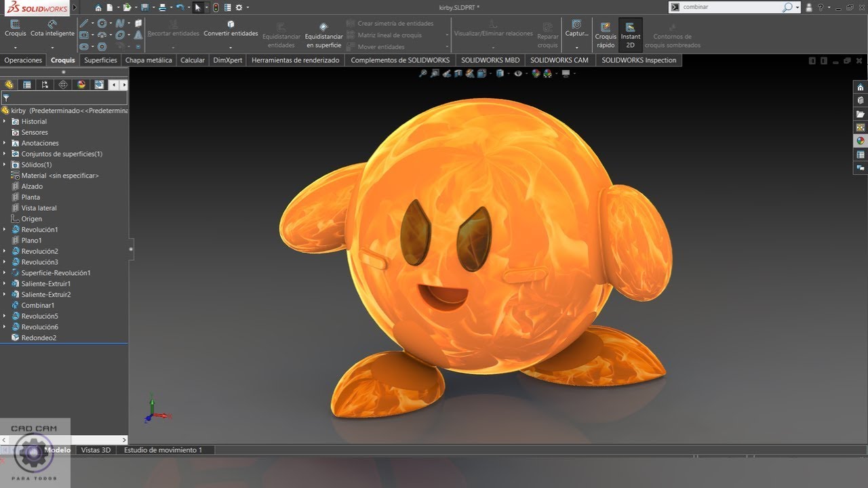This screenshot has width=868, height=488.
Task: Open the SOLIDWORKS CAM tab
Action: tap(559, 60)
